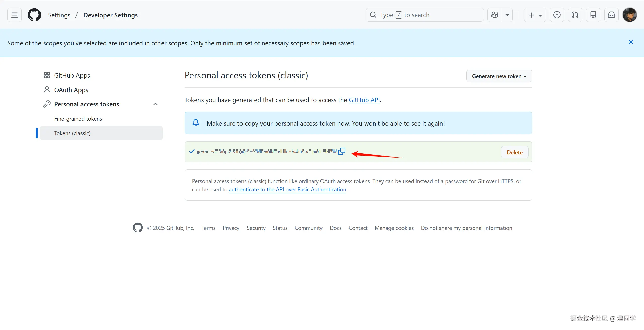The width and height of the screenshot is (644, 330).
Task: Copy the token with the clipboard icon
Action: [x=342, y=151]
